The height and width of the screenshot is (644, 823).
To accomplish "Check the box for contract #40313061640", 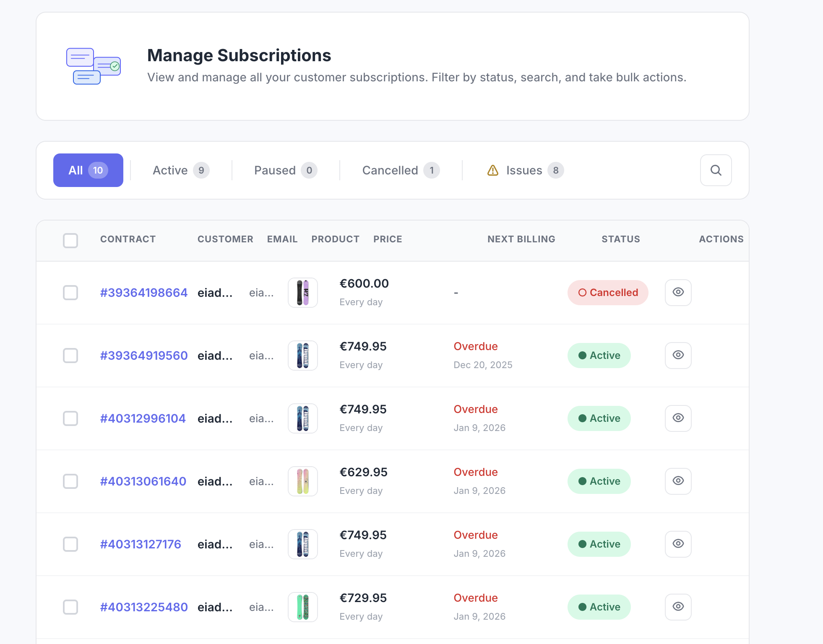I will coord(70,481).
